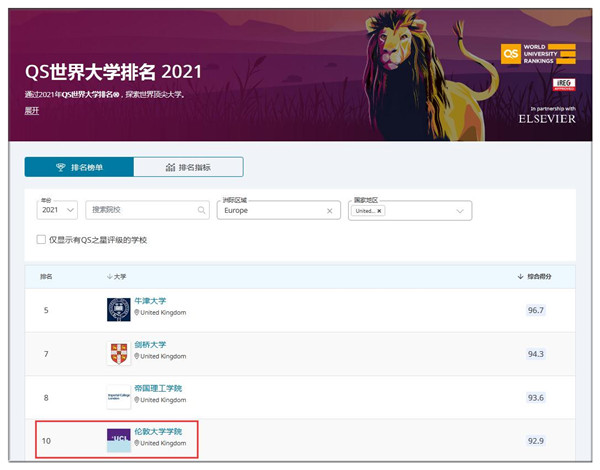Viewport: 600px width, 470px height.
Task: Click the 94.3 score for Cambridge
Action: click(536, 354)
